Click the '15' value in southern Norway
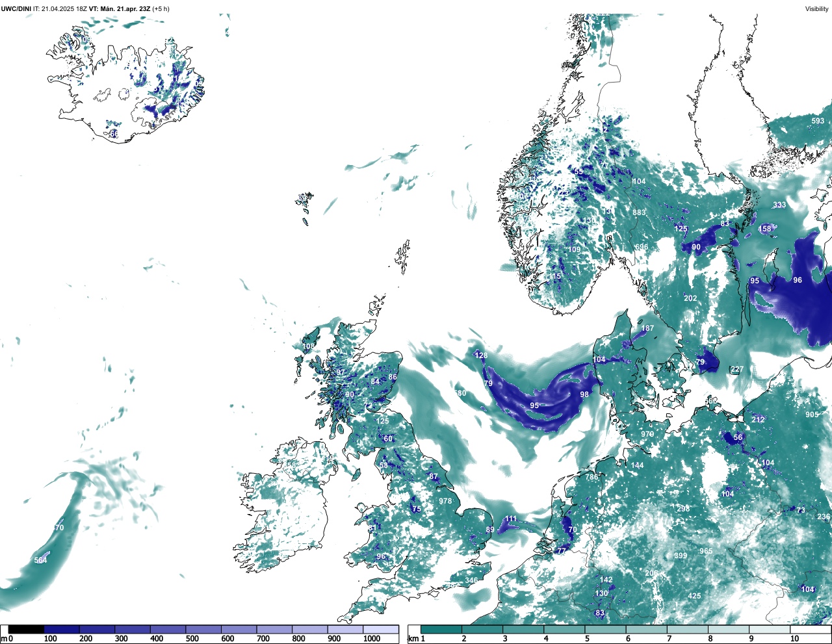 tap(556, 277)
